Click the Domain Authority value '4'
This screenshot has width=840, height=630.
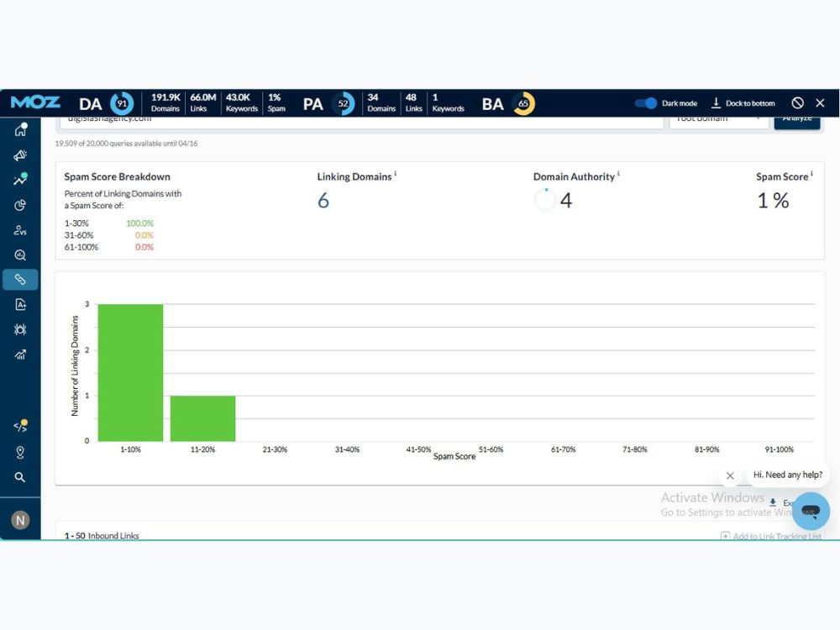tap(565, 201)
